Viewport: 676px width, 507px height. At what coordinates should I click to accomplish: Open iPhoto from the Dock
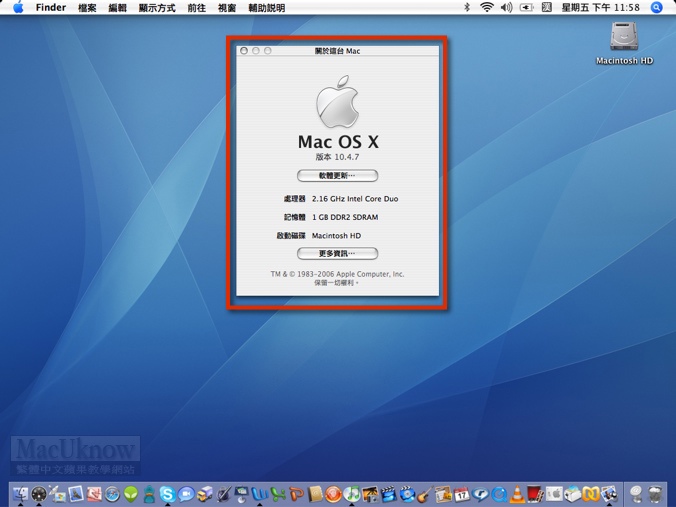point(370,494)
